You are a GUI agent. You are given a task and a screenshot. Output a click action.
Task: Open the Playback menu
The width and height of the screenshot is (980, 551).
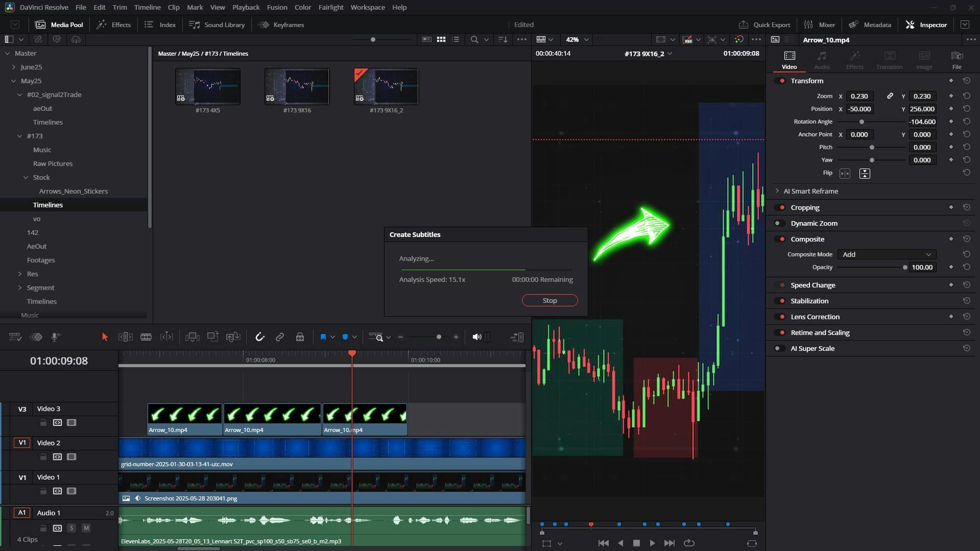[x=246, y=7]
